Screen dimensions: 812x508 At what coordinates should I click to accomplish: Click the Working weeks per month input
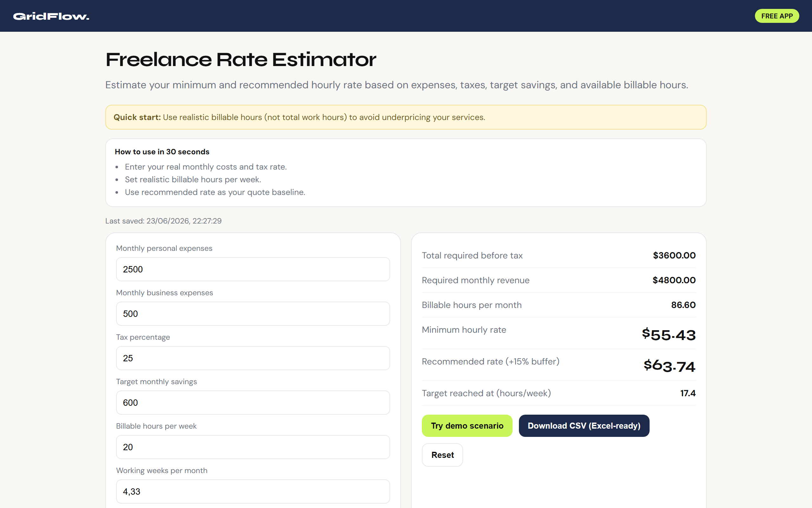pyautogui.click(x=253, y=491)
